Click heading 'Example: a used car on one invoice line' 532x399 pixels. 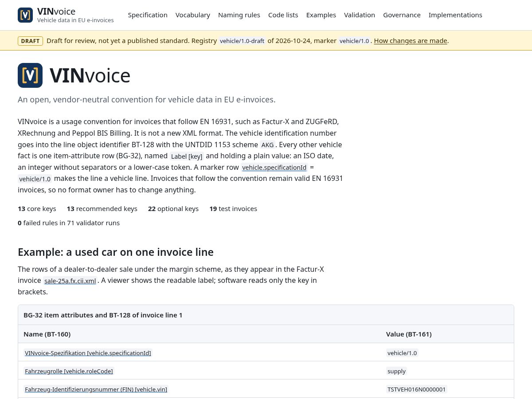point(116,252)
